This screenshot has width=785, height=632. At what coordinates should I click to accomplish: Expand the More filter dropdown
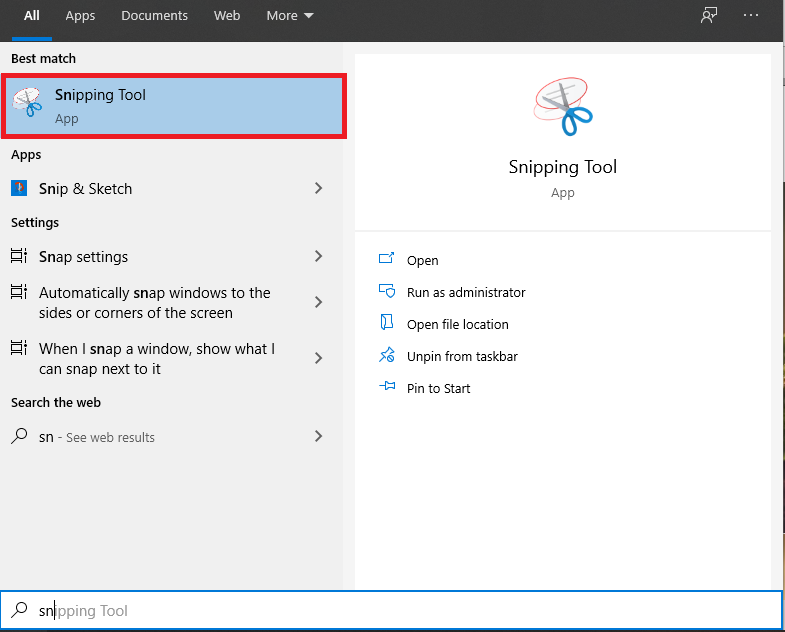(x=289, y=16)
